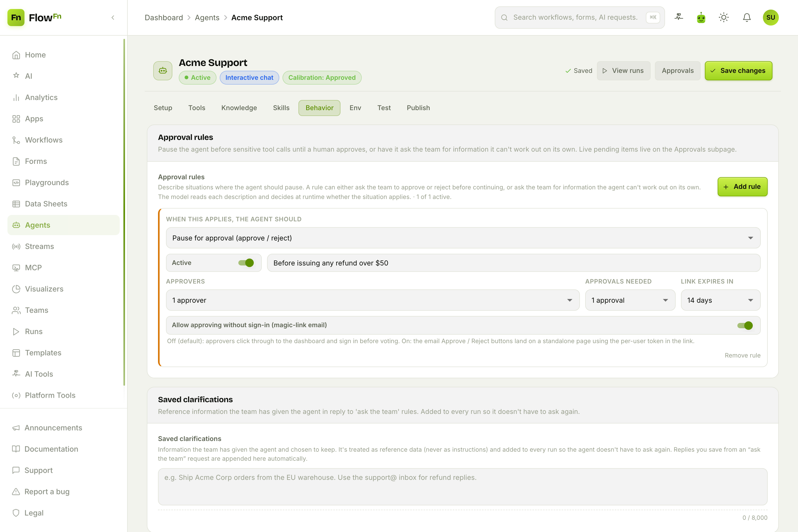Open MCP in sidebar
The image size is (798, 532).
64,268
